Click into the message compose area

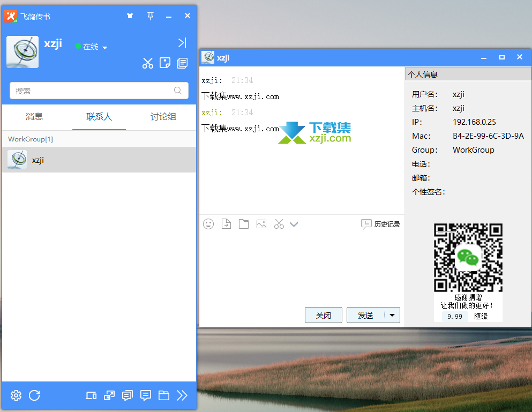pos(302,268)
